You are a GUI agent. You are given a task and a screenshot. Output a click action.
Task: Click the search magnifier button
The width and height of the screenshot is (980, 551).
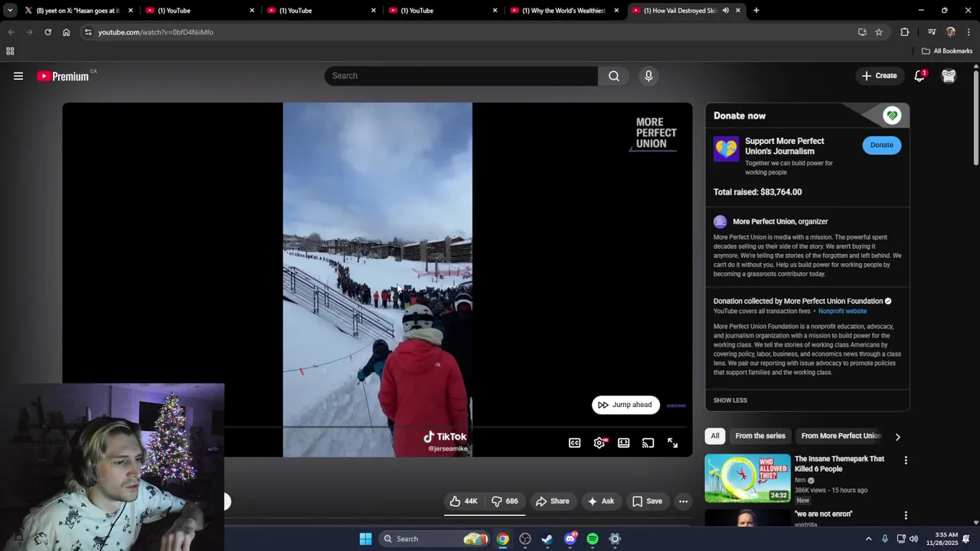click(x=614, y=76)
